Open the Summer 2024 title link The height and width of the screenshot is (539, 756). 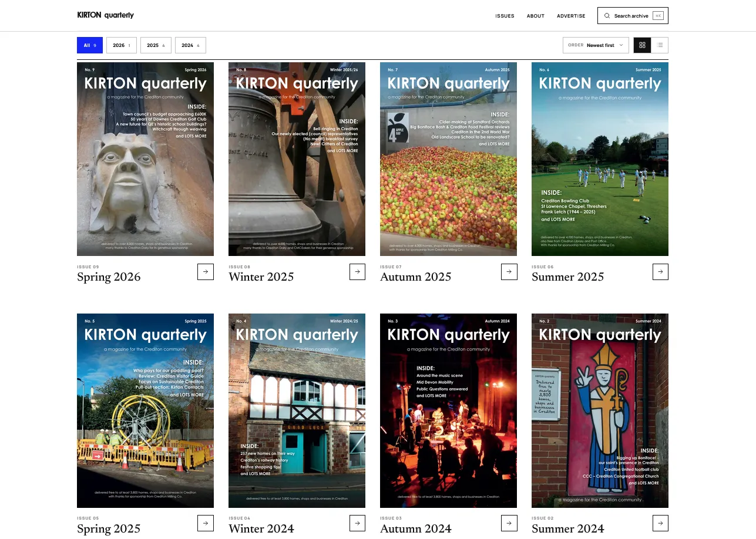click(x=568, y=528)
